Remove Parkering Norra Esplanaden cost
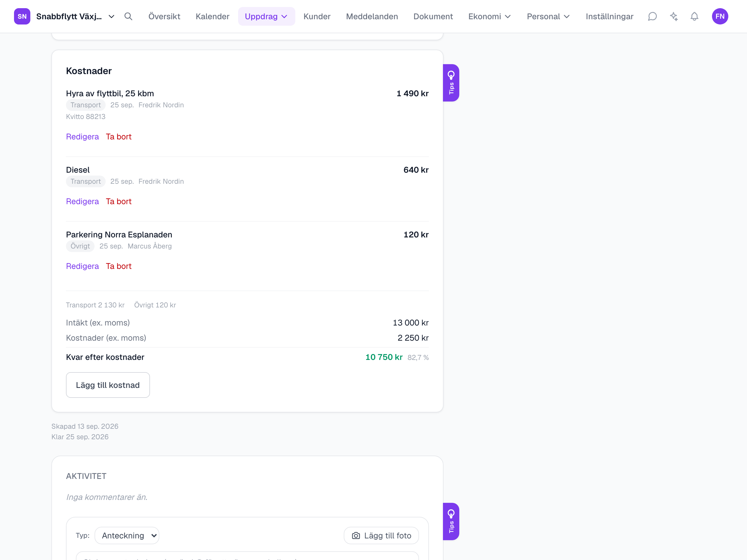Screen dimensions: 747x560 (x=118, y=266)
